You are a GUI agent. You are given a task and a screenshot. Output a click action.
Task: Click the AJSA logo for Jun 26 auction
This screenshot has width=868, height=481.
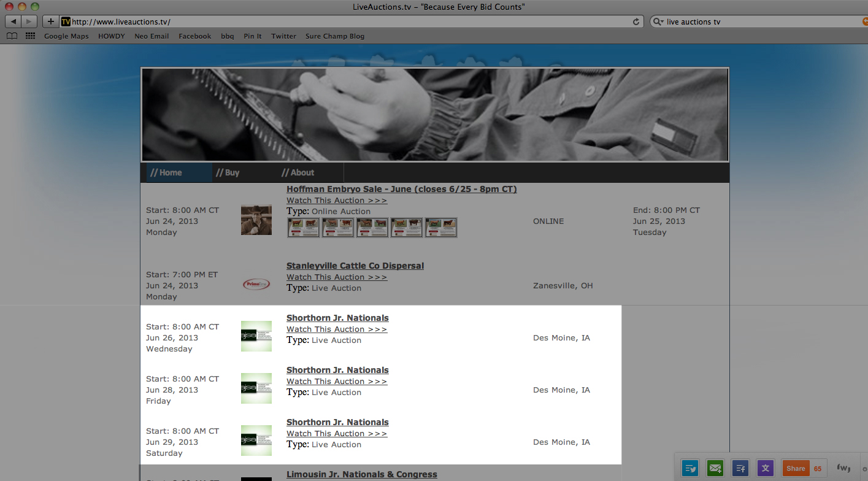(x=256, y=336)
